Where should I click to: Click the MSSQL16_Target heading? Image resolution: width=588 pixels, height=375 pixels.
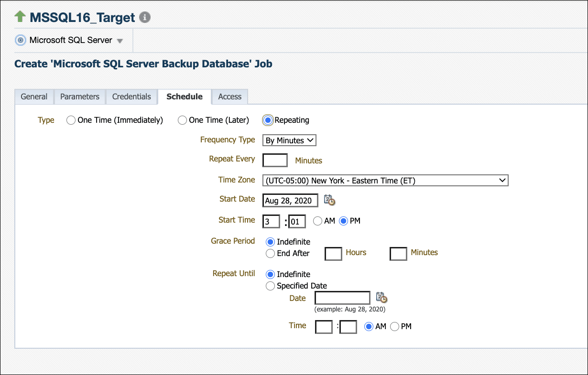pyautogui.click(x=83, y=18)
